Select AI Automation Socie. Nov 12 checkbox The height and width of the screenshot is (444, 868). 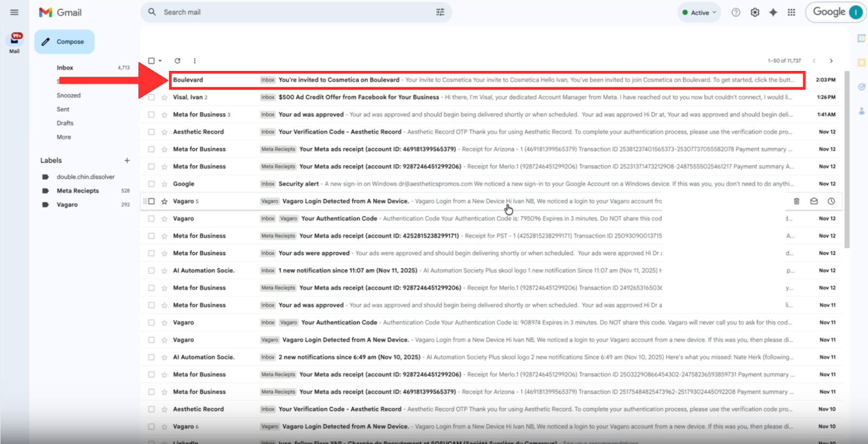(151, 271)
